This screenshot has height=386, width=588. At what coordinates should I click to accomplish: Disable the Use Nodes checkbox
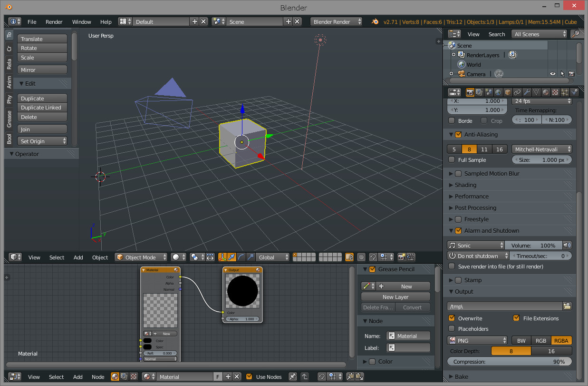point(249,376)
